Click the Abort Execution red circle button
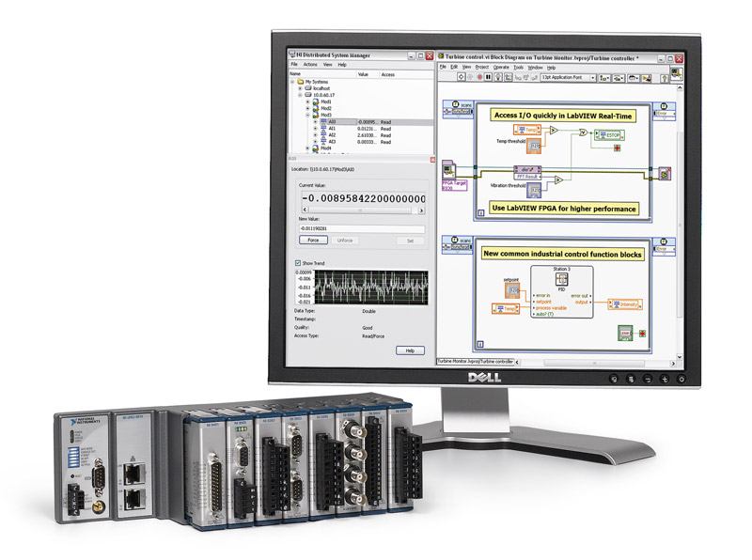 (x=479, y=77)
